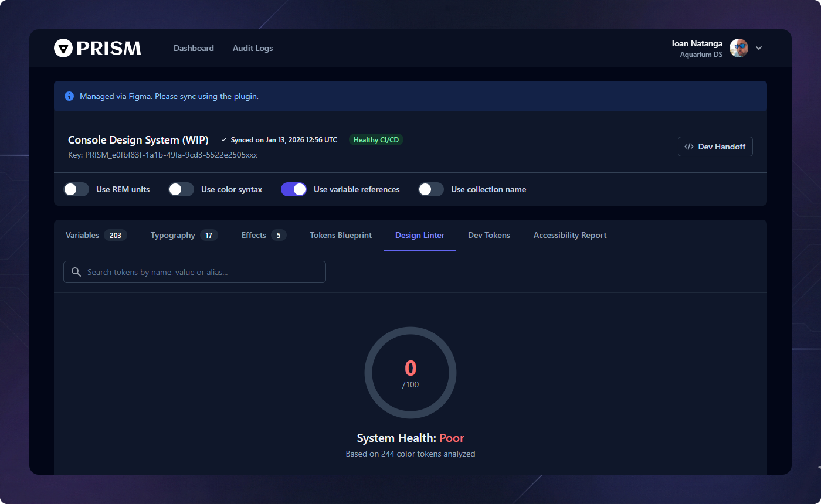
Task: Click the 203 count badge on Variables
Action: (x=115, y=234)
